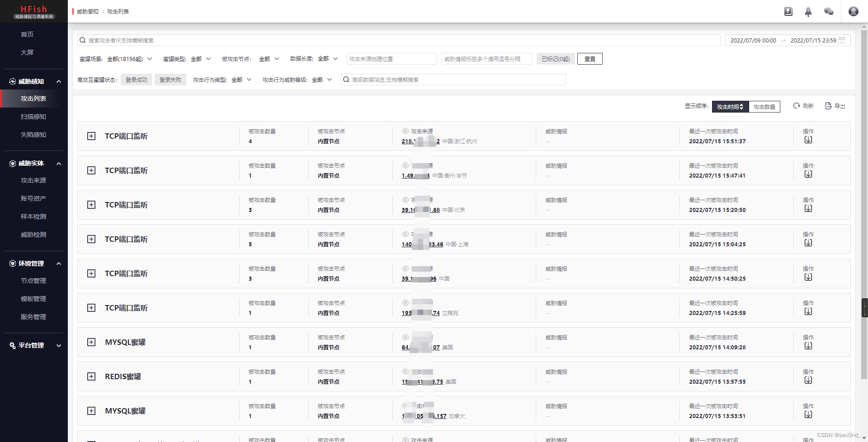Screen dimensions: 868x442
Task: Click the HFish logo
Action: [x=34, y=11]
